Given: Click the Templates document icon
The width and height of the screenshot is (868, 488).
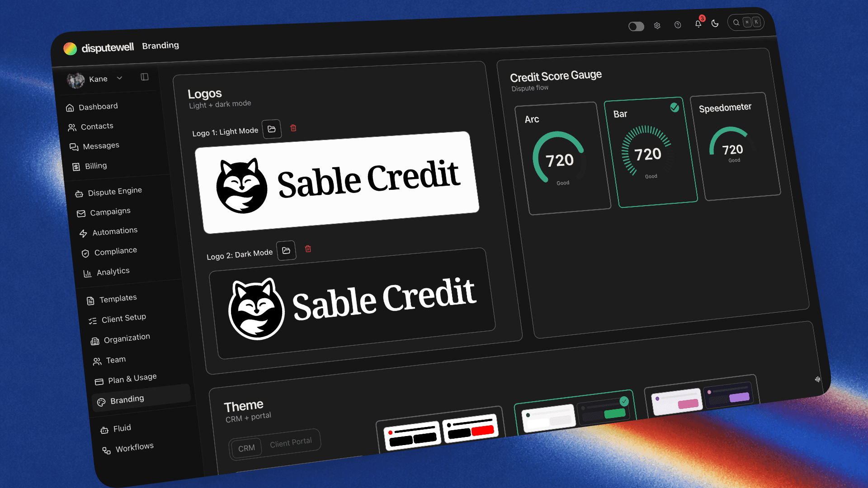Looking at the screenshot, I should 90,301.
